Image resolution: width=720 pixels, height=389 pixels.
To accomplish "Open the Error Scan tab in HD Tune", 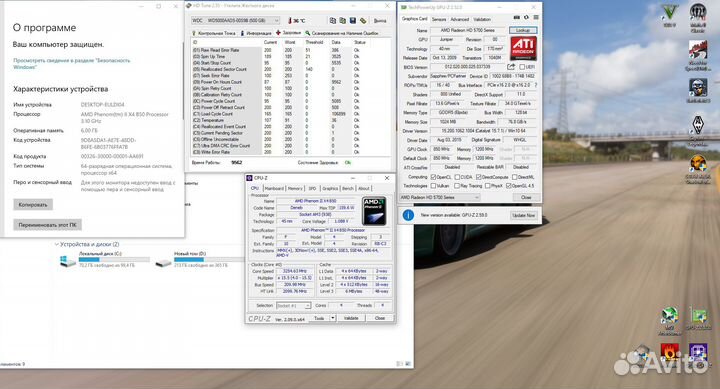I will [342, 33].
